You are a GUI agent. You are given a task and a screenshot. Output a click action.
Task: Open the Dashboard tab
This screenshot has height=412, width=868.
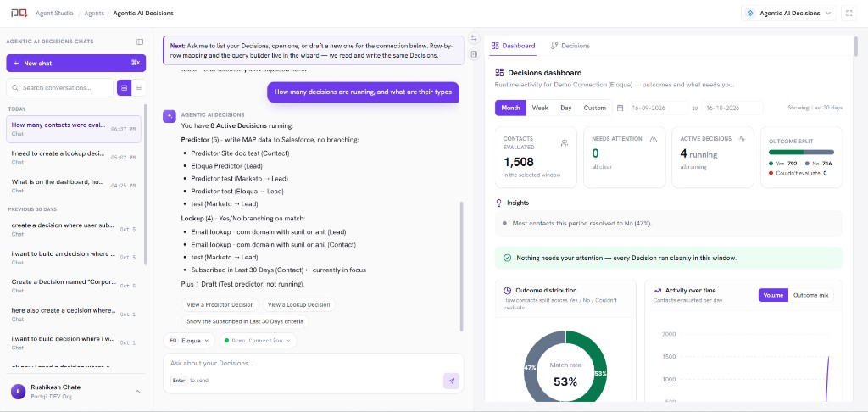point(513,46)
